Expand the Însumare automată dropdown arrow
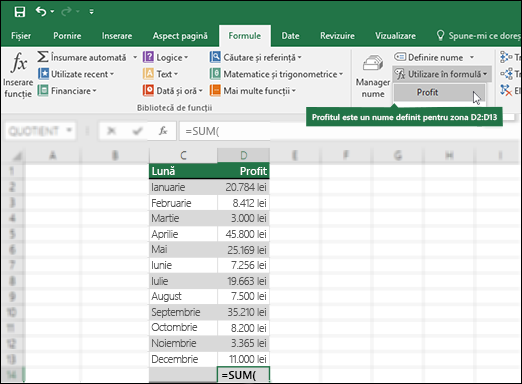This screenshot has width=522, height=384. (135, 57)
